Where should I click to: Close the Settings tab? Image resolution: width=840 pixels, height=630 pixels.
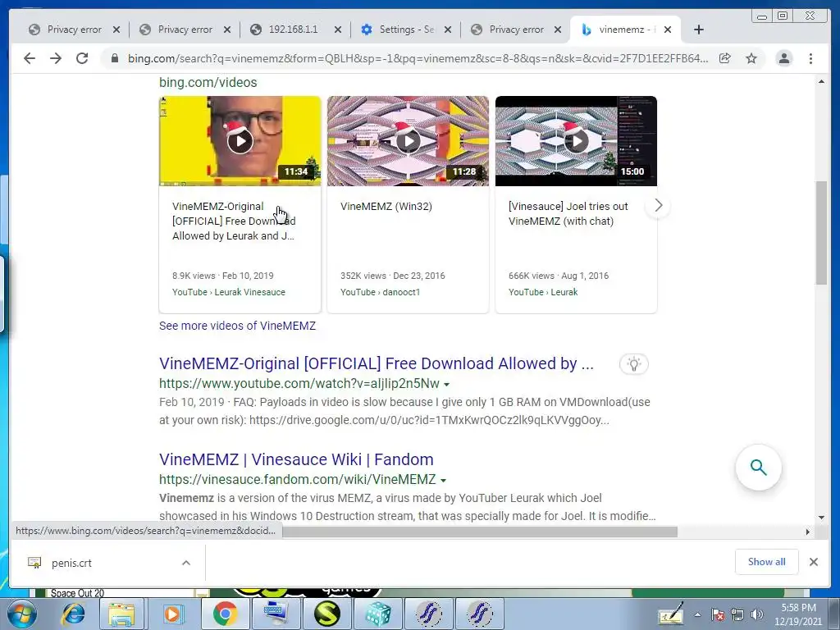click(448, 30)
